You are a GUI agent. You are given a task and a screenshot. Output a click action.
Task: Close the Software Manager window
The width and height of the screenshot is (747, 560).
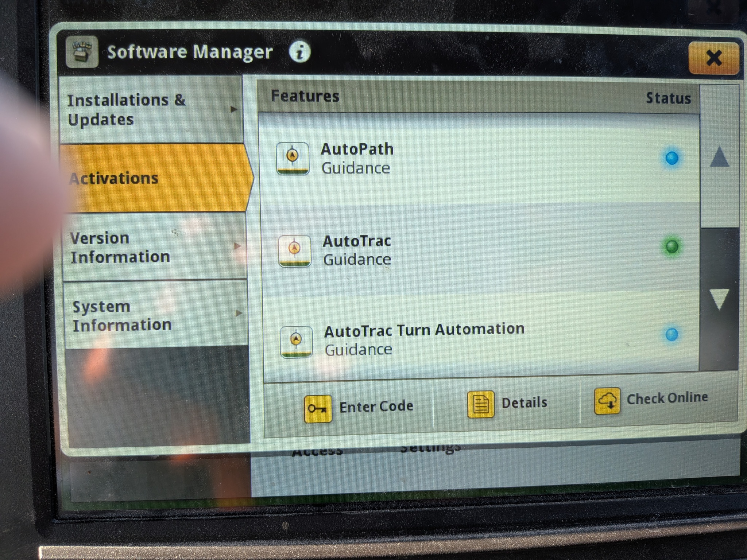click(713, 58)
